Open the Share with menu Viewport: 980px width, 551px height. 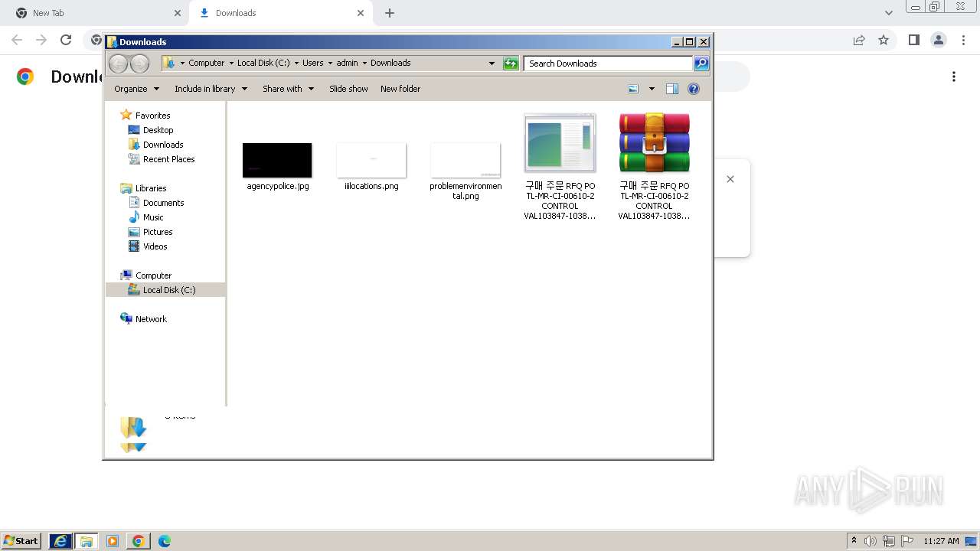click(x=288, y=89)
